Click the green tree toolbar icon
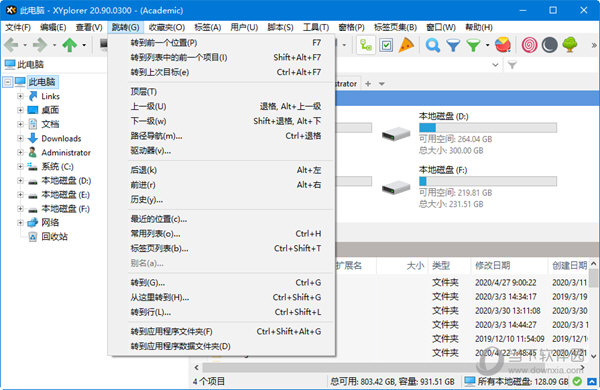This screenshot has width=600, height=390. point(570,45)
